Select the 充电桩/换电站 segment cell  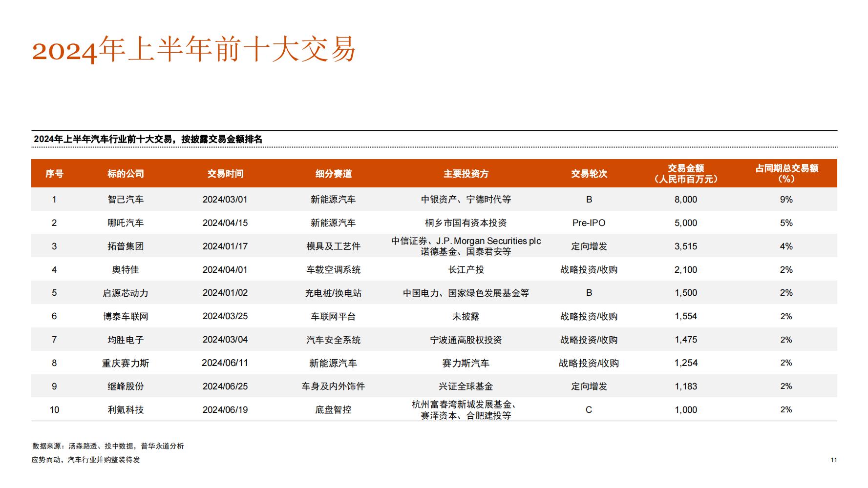(x=333, y=293)
